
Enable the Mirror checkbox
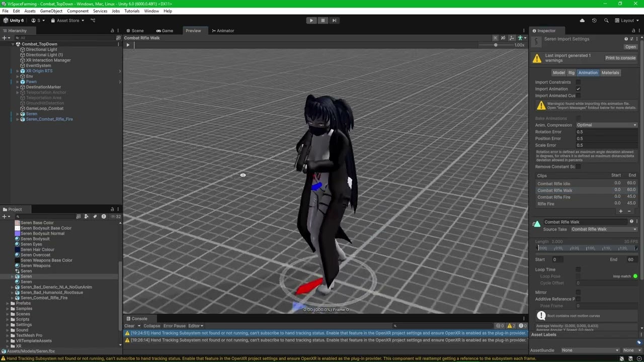pyautogui.click(x=578, y=293)
